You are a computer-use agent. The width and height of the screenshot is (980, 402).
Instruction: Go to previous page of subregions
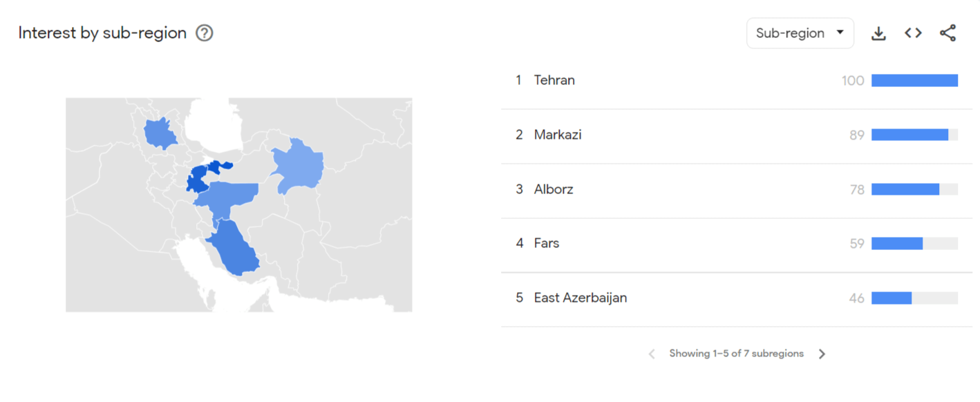pyautogui.click(x=651, y=354)
